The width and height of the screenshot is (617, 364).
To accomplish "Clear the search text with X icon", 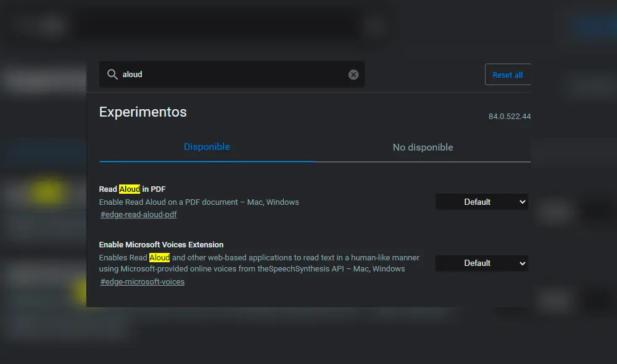I will (354, 75).
